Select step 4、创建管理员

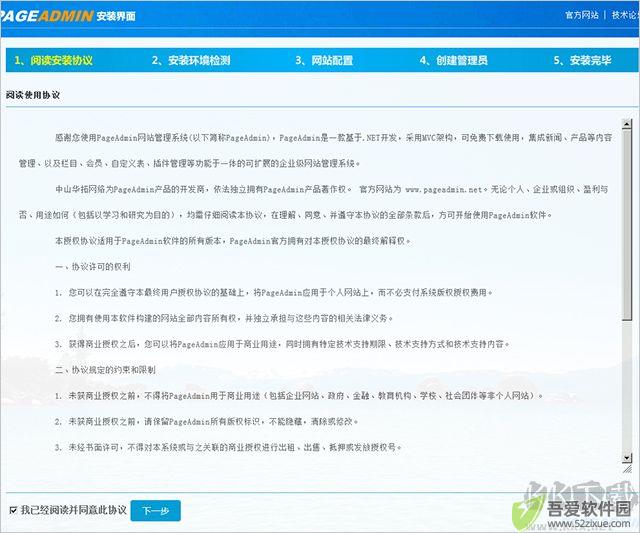453,60
